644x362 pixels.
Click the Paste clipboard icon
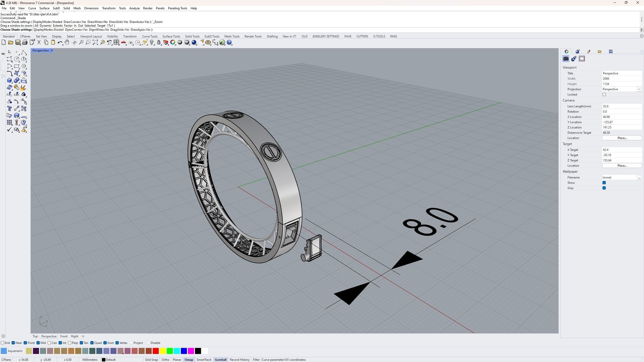click(53, 42)
